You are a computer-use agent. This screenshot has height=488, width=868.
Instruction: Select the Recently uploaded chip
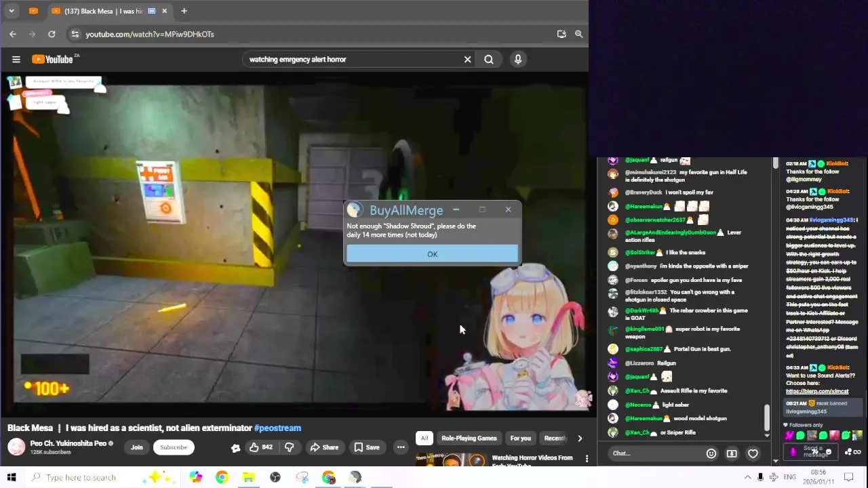(x=555, y=438)
